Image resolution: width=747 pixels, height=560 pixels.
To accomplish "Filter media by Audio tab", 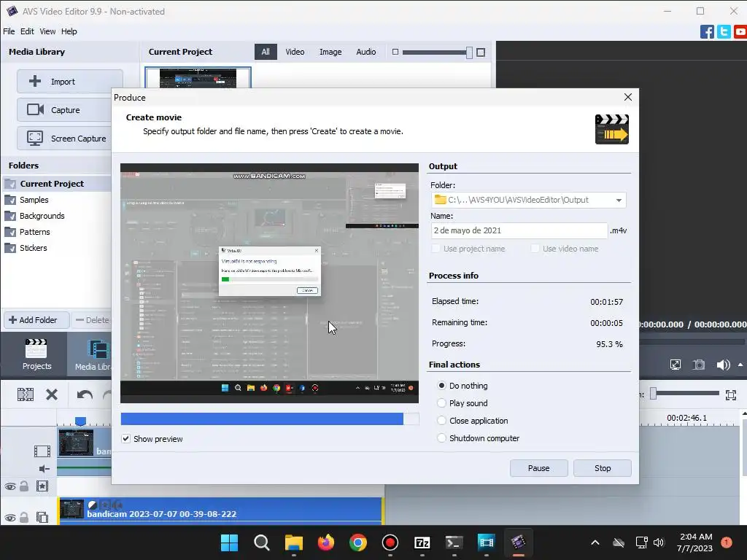I will click(366, 52).
